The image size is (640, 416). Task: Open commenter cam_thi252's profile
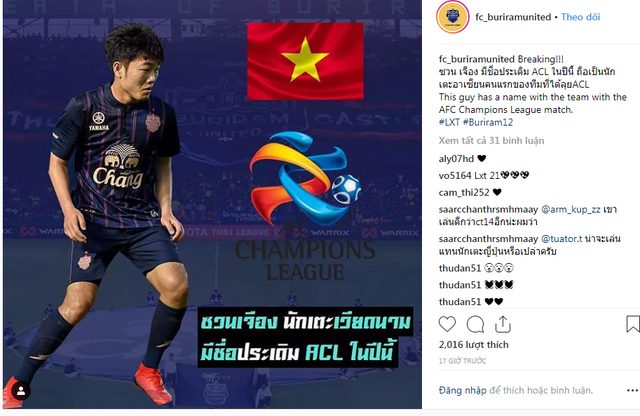coord(464,192)
